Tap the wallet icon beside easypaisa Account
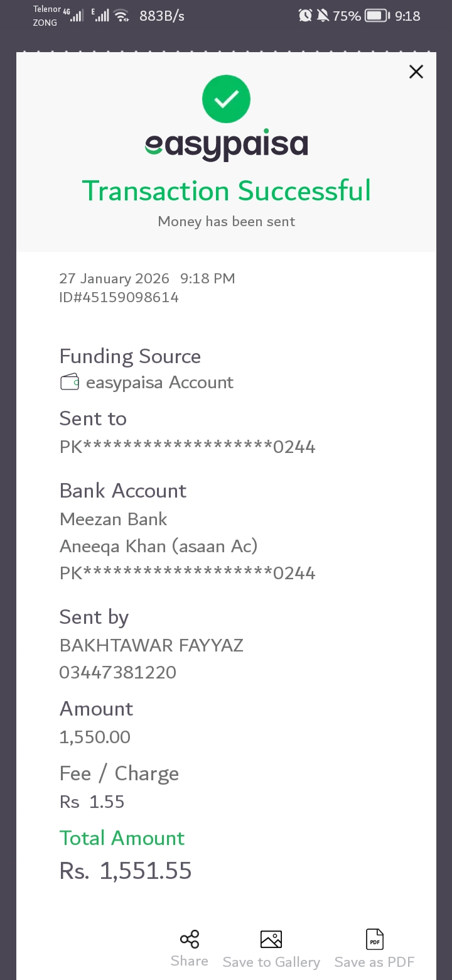This screenshot has height=980, width=452. click(70, 382)
